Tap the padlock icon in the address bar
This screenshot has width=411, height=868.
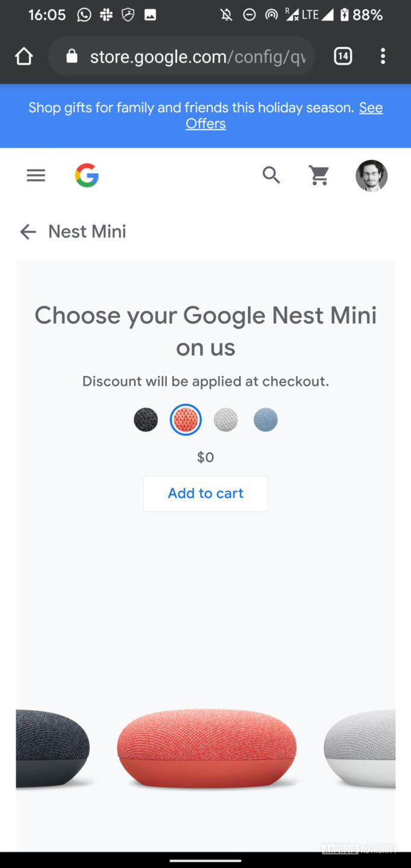(72, 56)
